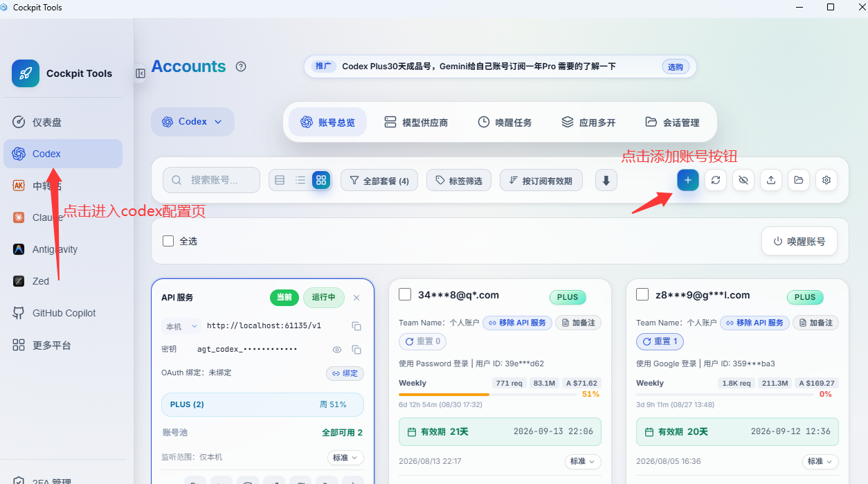Toggle the crossed-eye hide info icon in toolbar

(x=743, y=180)
